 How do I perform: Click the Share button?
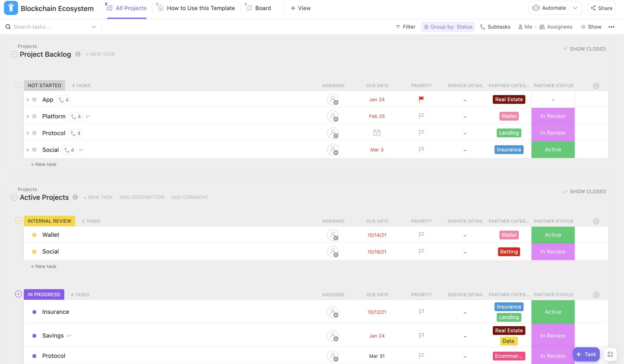601,8
